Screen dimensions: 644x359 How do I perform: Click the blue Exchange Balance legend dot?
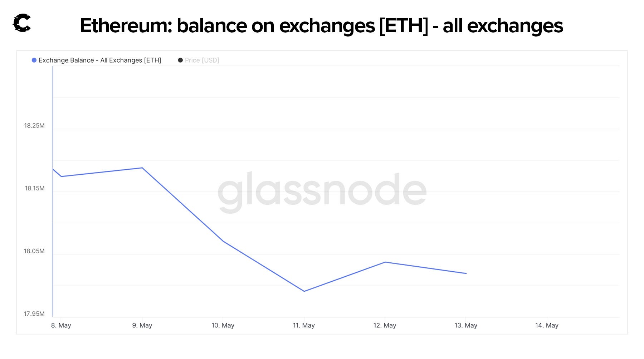34,60
